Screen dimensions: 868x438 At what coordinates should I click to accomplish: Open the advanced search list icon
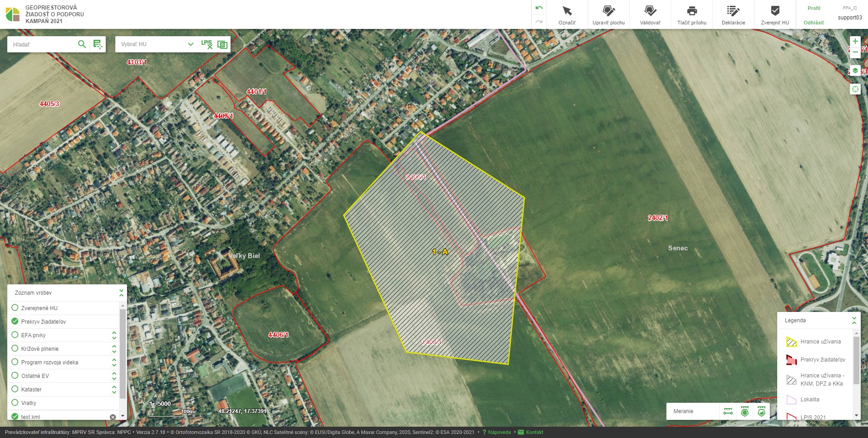pyautogui.click(x=98, y=44)
